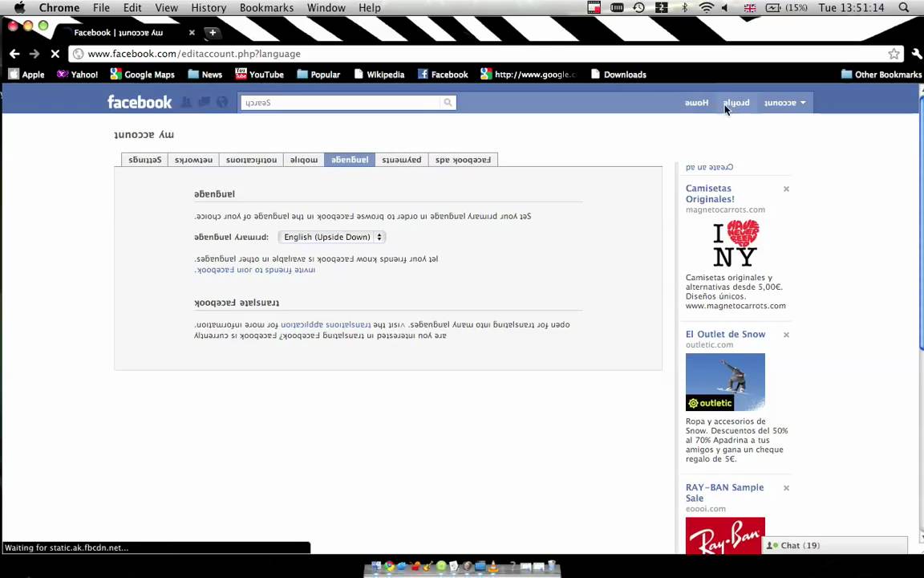Dismiss the RAY-BAN Sample Sale ad
Image resolution: width=924 pixels, height=578 pixels.
[x=786, y=488]
